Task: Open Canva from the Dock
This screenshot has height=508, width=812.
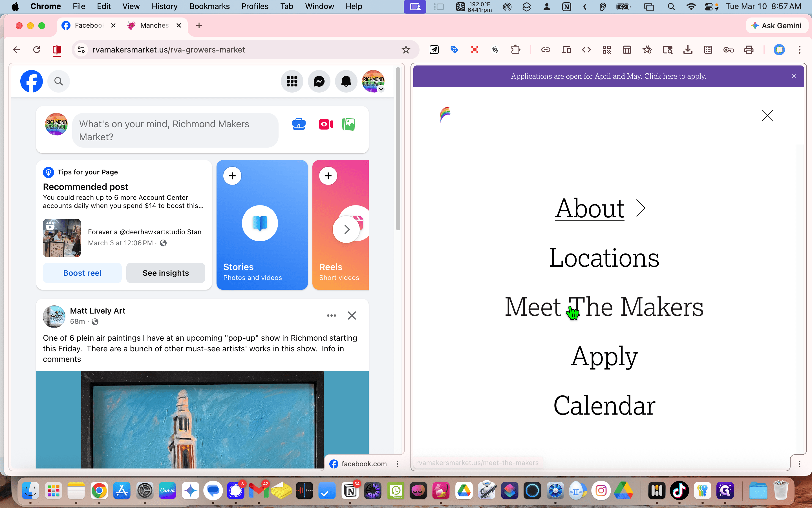Action: pos(167,491)
